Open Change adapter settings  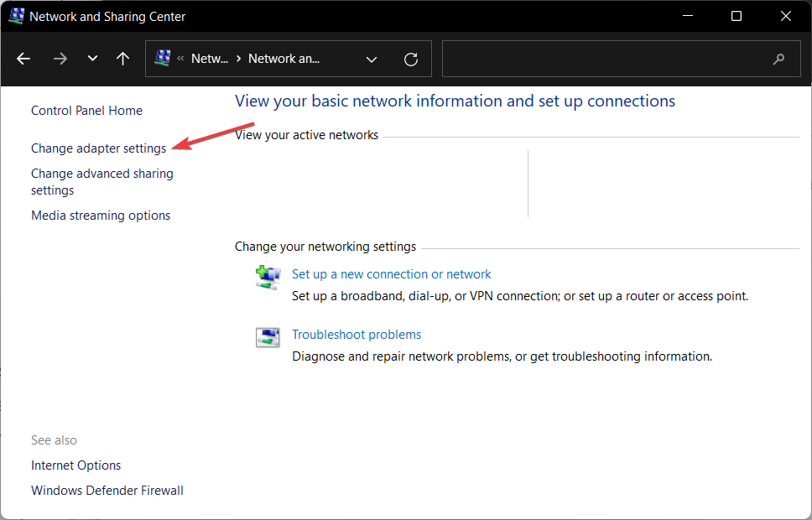pos(98,148)
